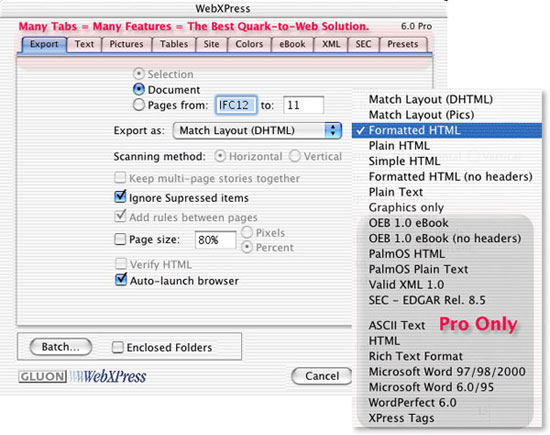The height and width of the screenshot is (435, 550).
Task: Select the Percent radio button
Action: [247, 247]
